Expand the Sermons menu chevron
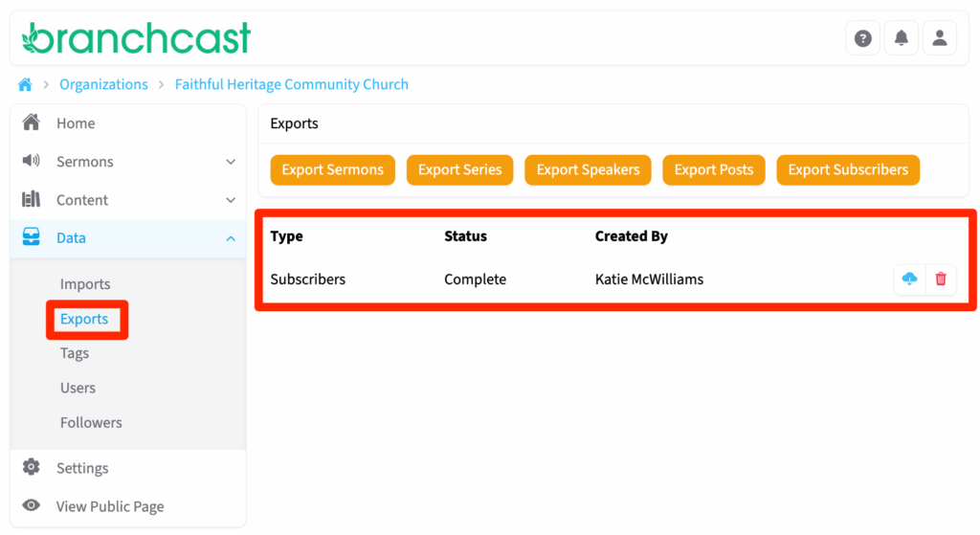Screen dimensions: 980x535 pyautogui.click(x=231, y=162)
